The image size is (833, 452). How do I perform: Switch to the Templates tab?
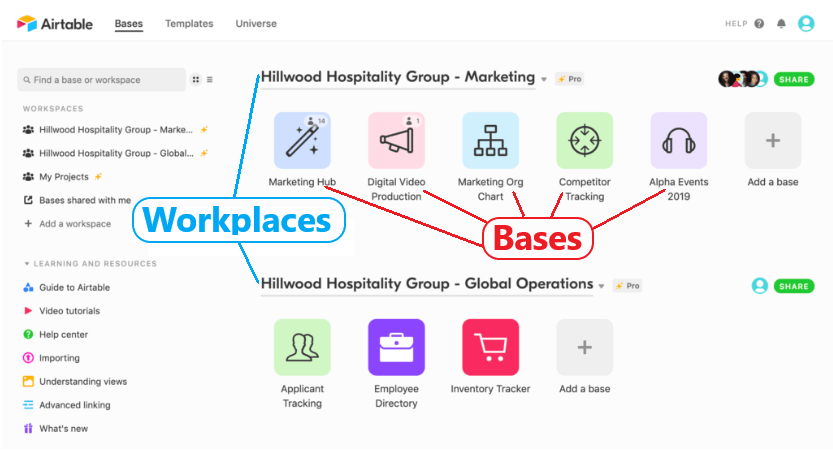coord(189,23)
